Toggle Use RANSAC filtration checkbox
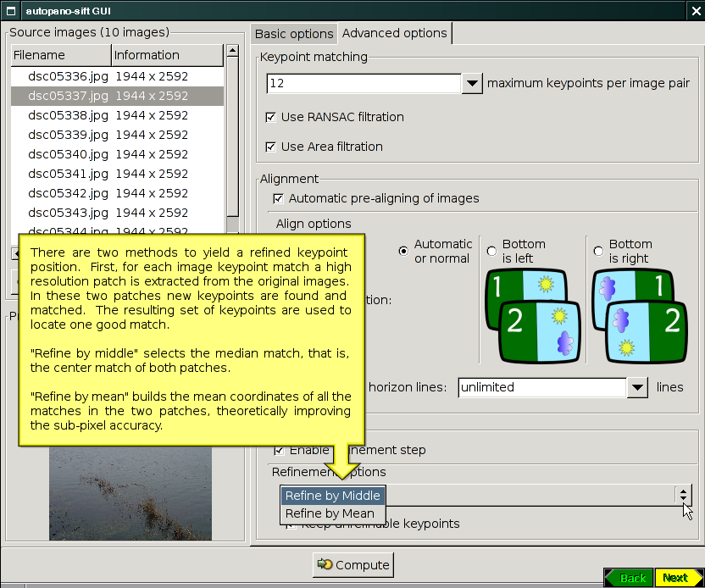The height and width of the screenshot is (588, 705). coord(271,117)
